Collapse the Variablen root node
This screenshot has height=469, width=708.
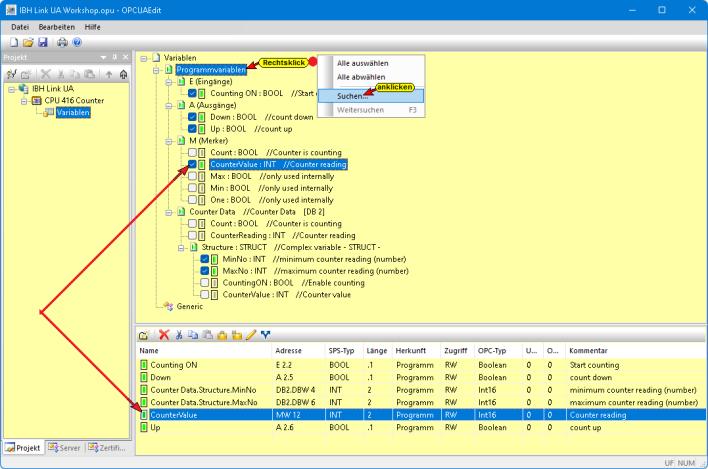[144, 58]
